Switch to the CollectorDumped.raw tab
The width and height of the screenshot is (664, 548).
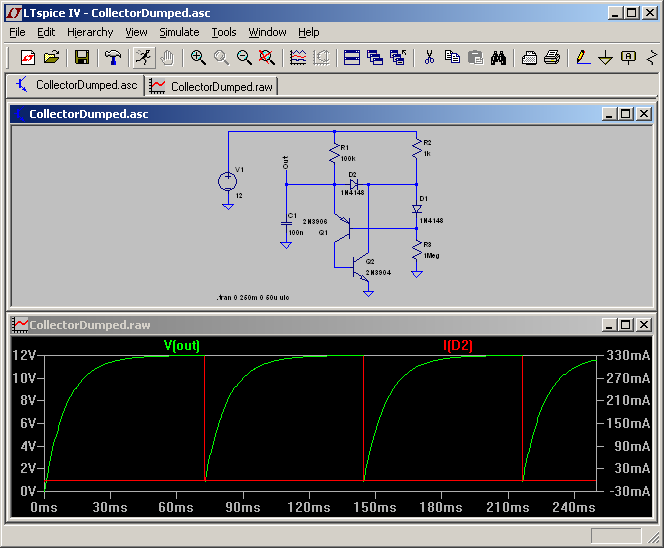211,86
